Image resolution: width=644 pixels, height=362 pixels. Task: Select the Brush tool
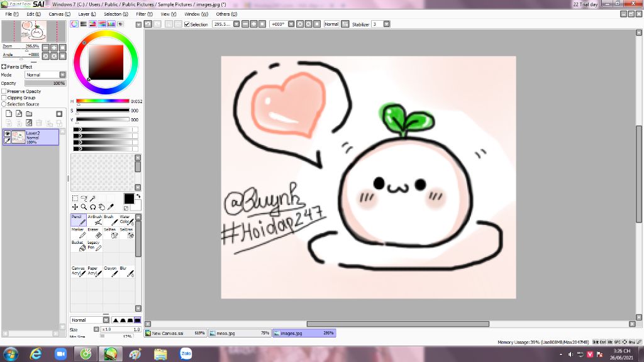(x=111, y=220)
